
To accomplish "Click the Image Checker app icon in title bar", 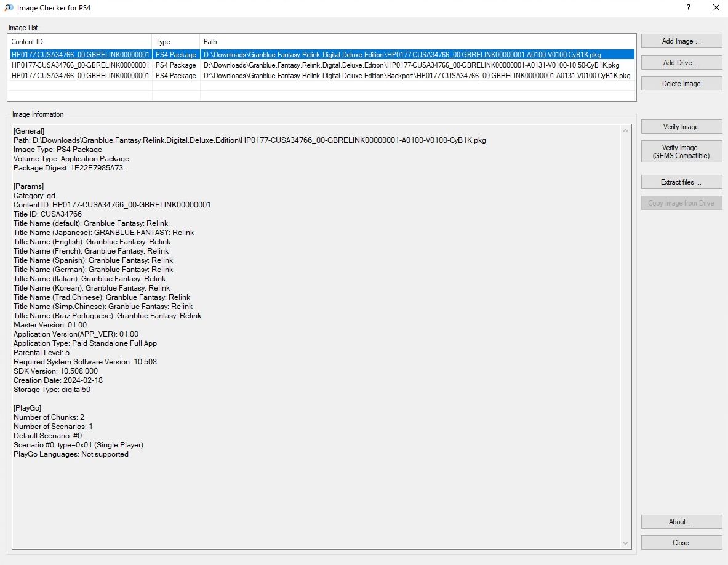I will point(9,7).
